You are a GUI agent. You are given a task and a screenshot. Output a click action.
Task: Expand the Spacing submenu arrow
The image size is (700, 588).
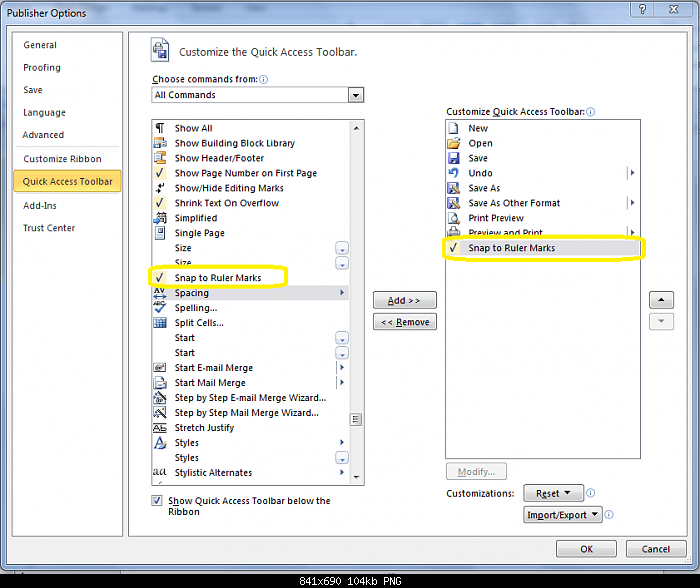pyautogui.click(x=342, y=292)
